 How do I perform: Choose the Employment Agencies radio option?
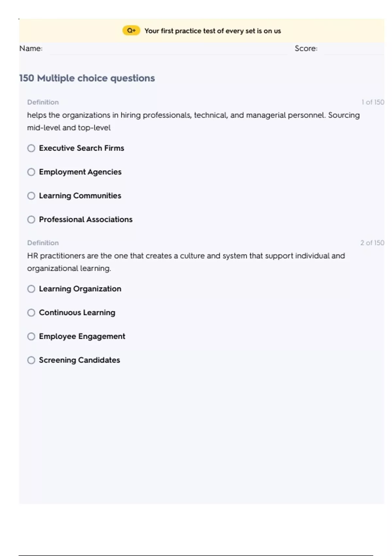pos(31,172)
